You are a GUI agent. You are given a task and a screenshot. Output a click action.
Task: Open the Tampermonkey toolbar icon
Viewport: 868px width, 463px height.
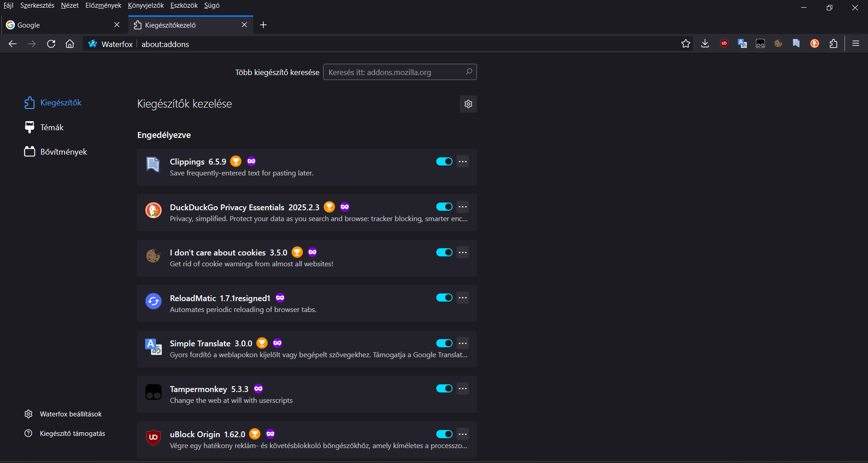pos(760,43)
